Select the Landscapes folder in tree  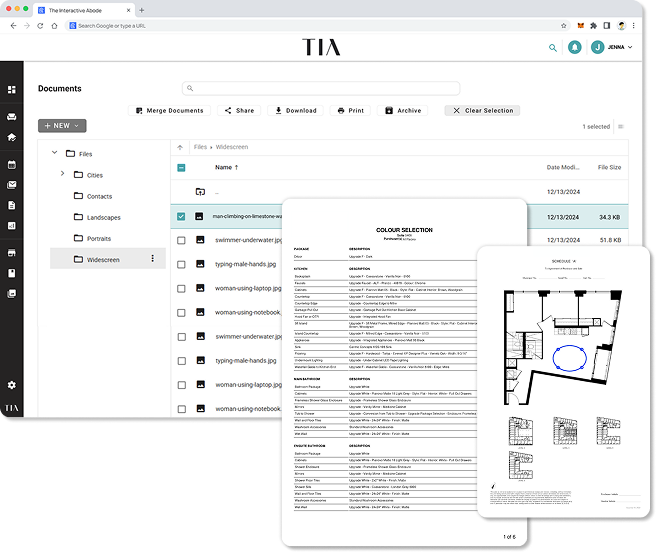(x=103, y=217)
